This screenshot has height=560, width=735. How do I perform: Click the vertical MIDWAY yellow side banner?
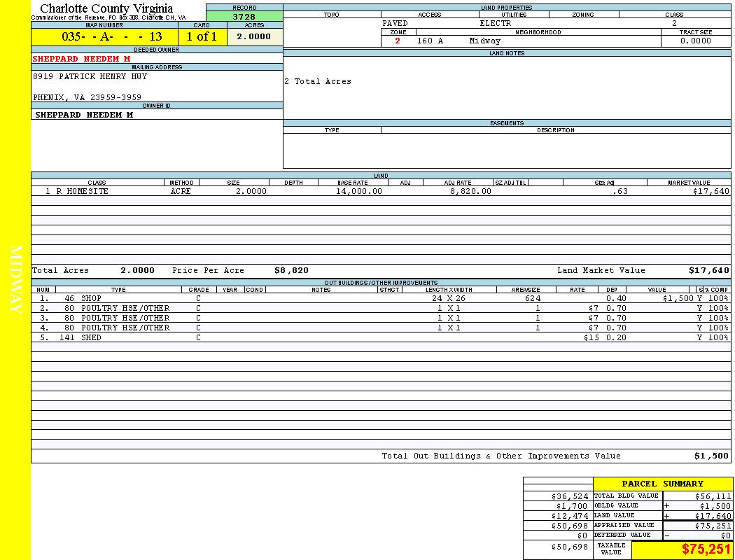[x=15, y=280]
